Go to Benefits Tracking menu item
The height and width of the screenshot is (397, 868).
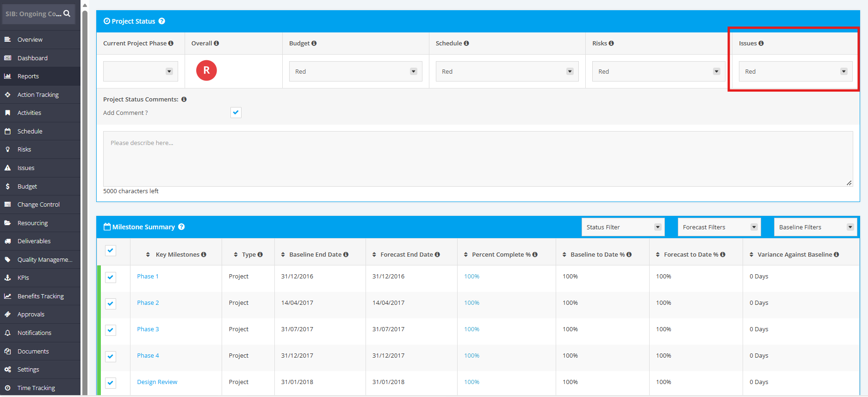[40, 296]
